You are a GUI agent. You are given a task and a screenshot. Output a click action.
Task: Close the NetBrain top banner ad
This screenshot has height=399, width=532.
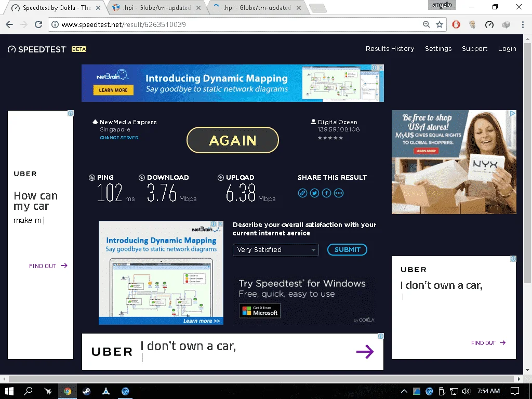tap(381, 68)
